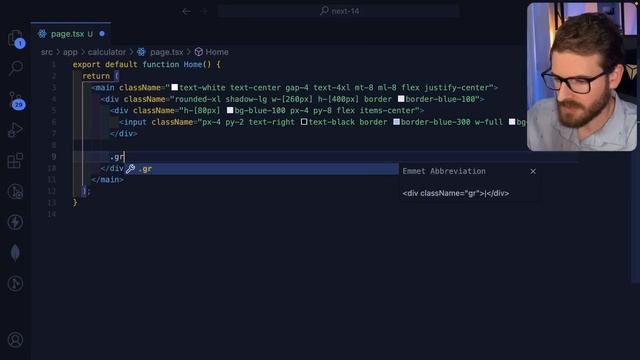640x360 pixels.
Task: Open the Explorer view in activity bar
Action: pyautogui.click(x=16, y=38)
